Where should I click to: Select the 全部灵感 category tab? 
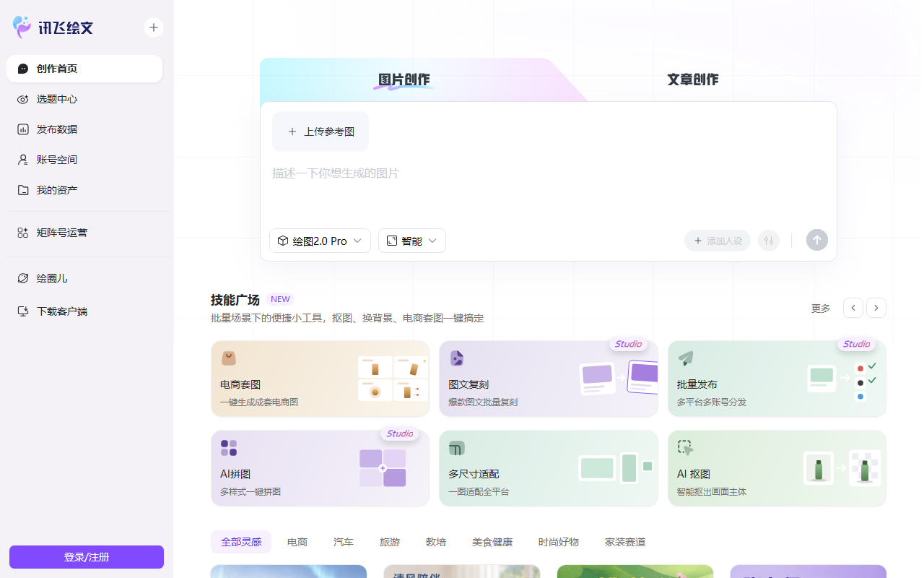pos(241,542)
